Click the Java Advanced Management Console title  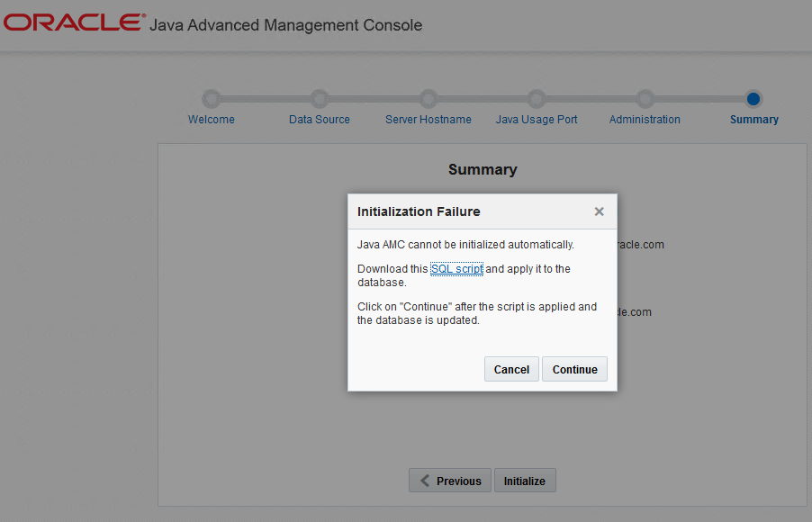tap(286, 25)
